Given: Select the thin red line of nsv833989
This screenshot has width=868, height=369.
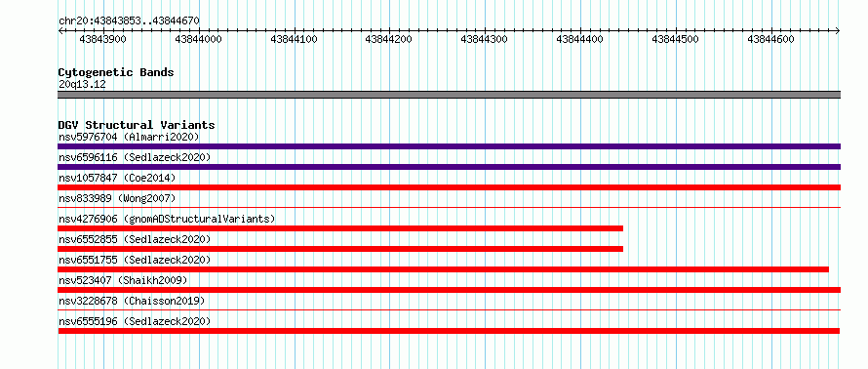Looking at the screenshot, I should (449, 207).
